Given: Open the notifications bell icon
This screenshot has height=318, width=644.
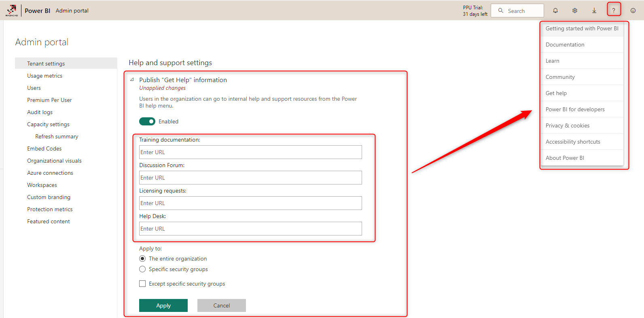Looking at the screenshot, I should [555, 11].
